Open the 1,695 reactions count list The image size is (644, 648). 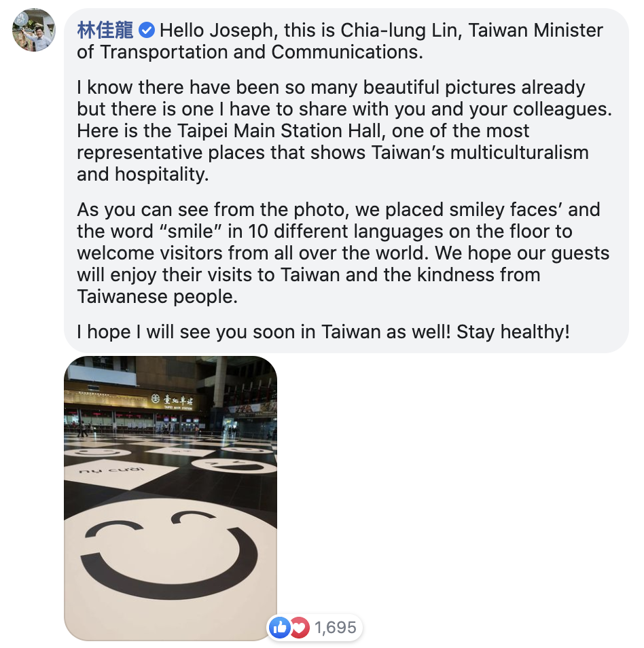(335, 628)
